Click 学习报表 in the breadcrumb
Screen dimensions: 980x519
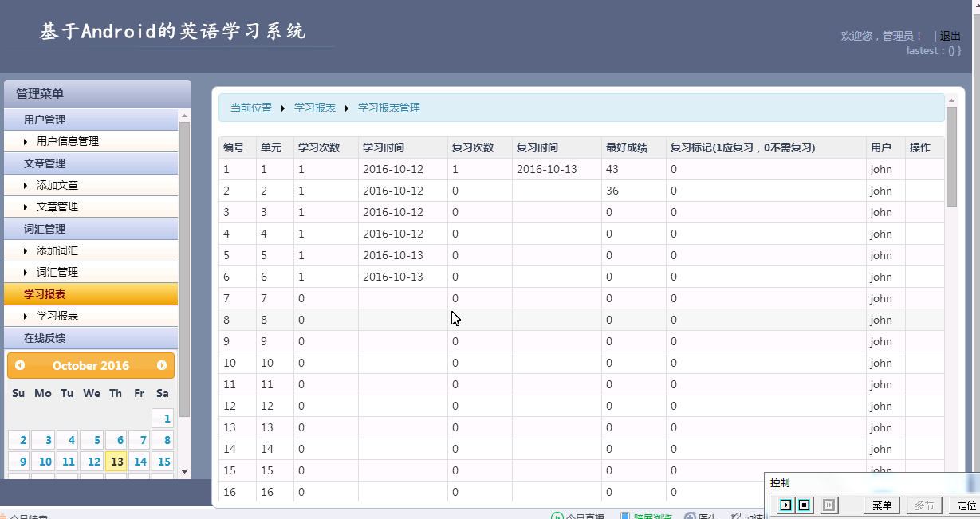point(315,108)
